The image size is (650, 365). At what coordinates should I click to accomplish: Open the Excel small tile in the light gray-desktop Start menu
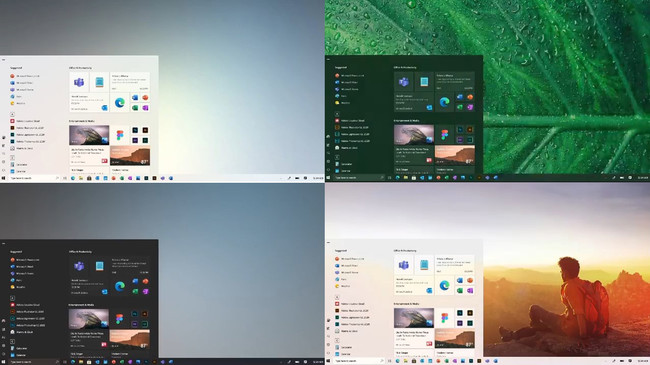pos(135,107)
